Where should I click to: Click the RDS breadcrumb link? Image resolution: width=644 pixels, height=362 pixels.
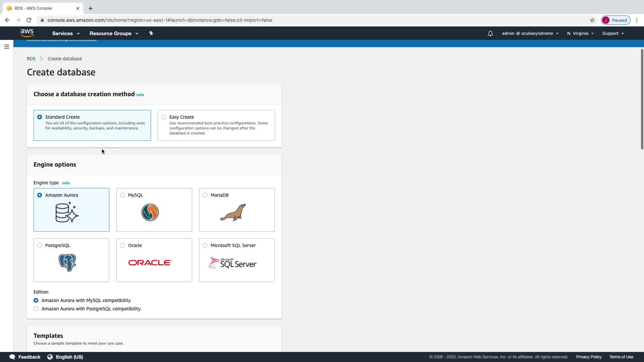[x=31, y=59]
